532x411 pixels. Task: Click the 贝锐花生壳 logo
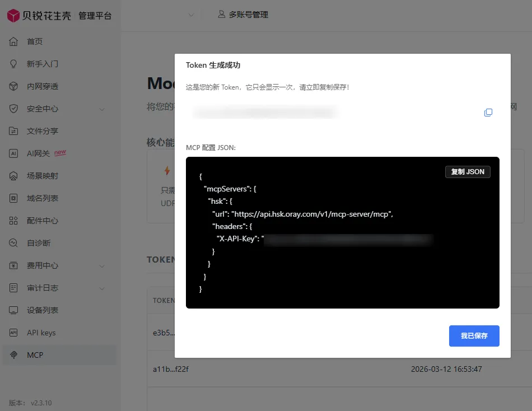[39, 16]
